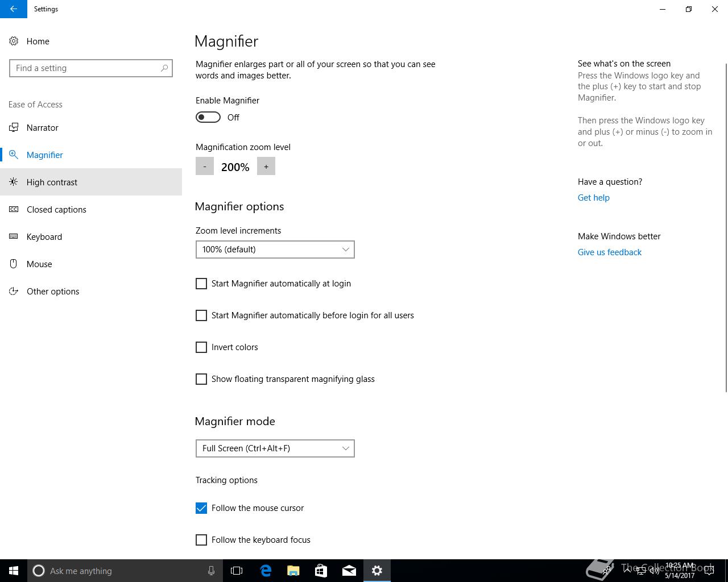728x582 pixels.
Task: Open the Windows Start button
Action: [14, 571]
